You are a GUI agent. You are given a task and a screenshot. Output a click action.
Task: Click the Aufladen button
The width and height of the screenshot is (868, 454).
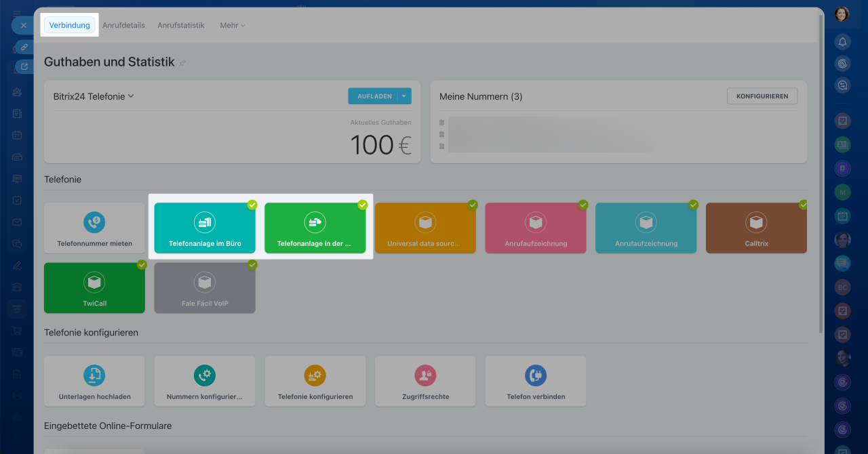374,96
